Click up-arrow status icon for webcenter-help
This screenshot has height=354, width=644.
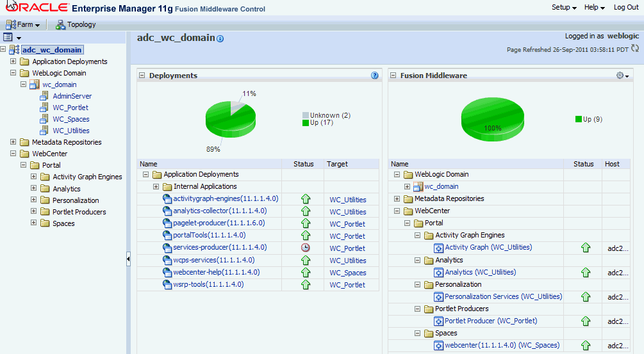[x=306, y=272]
